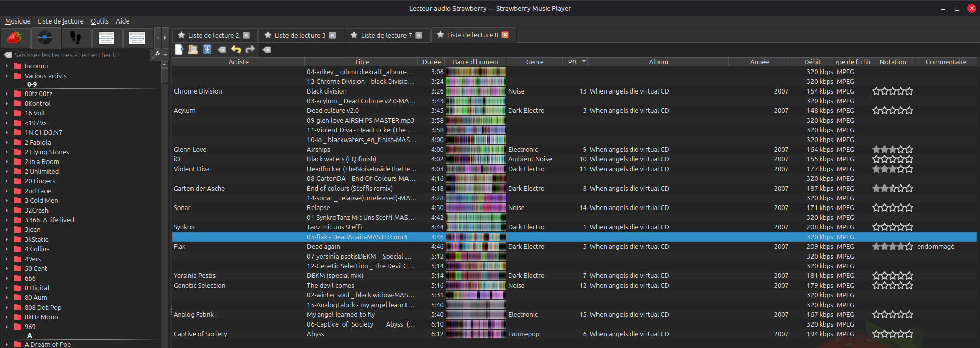Focus the collection search field
Image resolution: width=980 pixels, height=348 pixels.
[82, 55]
